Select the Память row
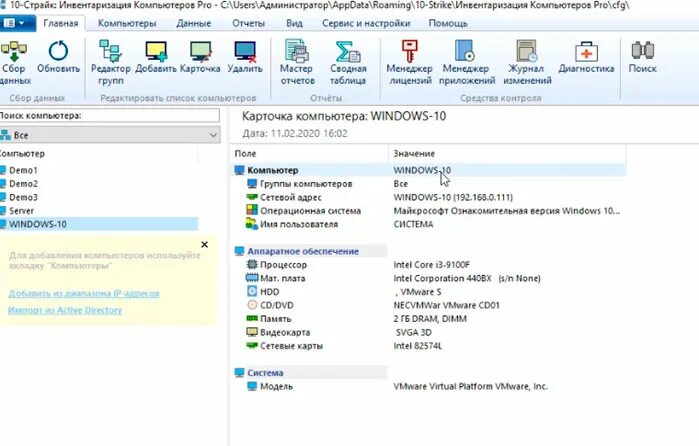This screenshot has width=699, height=446. point(430,318)
